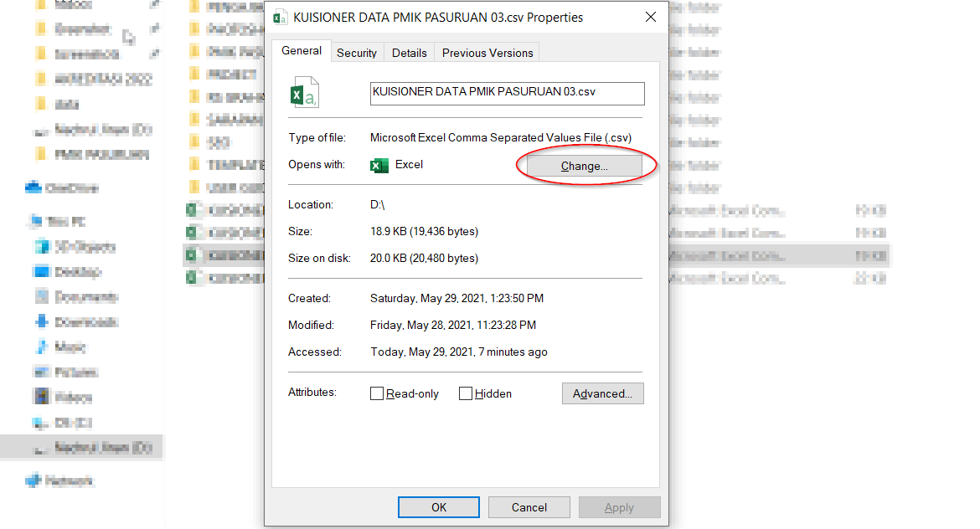The height and width of the screenshot is (529, 980).
Task: Click the Excel icon beside Opens with
Action: pyautogui.click(x=379, y=165)
